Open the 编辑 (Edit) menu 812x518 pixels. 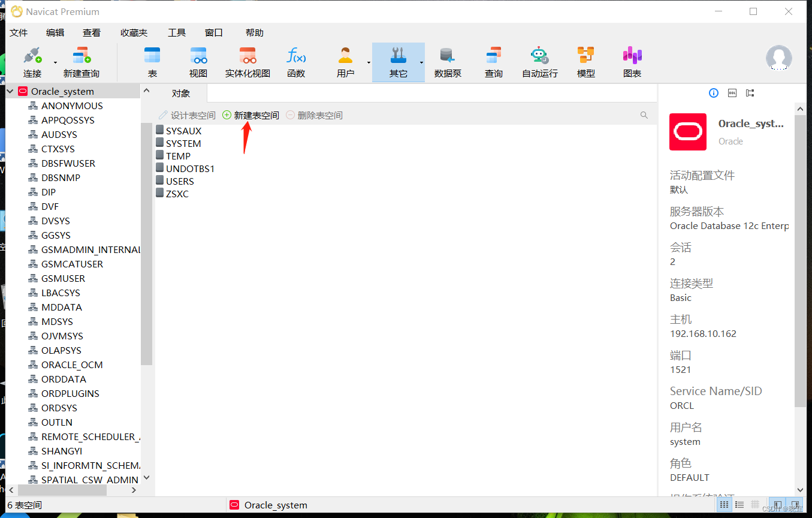pos(55,32)
